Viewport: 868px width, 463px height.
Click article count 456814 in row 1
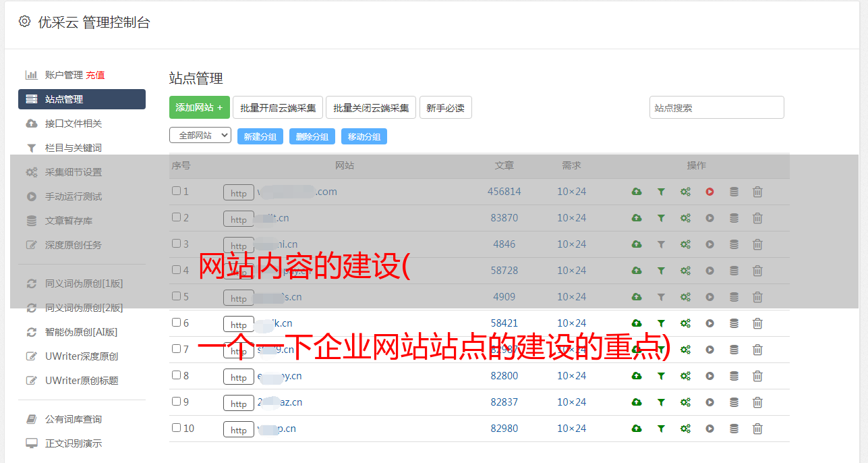click(504, 192)
